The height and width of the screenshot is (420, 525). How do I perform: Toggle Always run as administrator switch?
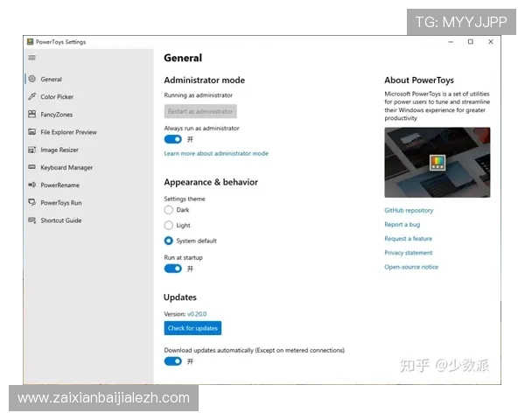click(x=173, y=139)
